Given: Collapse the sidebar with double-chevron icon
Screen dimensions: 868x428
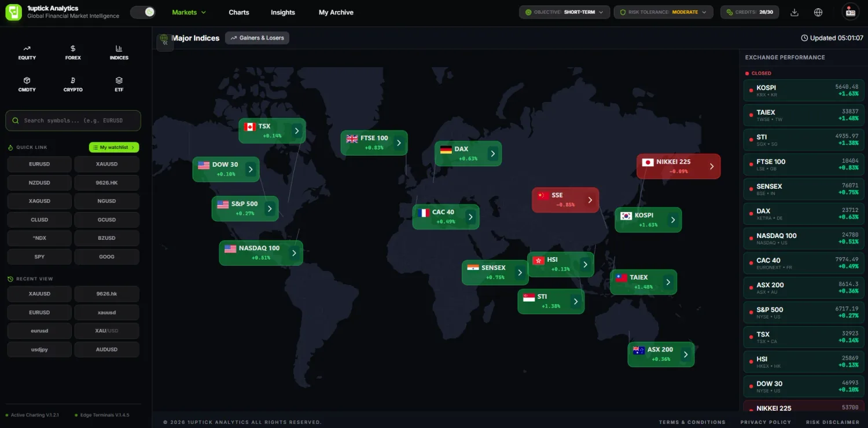Looking at the screenshot, I should click(x=165, y=42).
